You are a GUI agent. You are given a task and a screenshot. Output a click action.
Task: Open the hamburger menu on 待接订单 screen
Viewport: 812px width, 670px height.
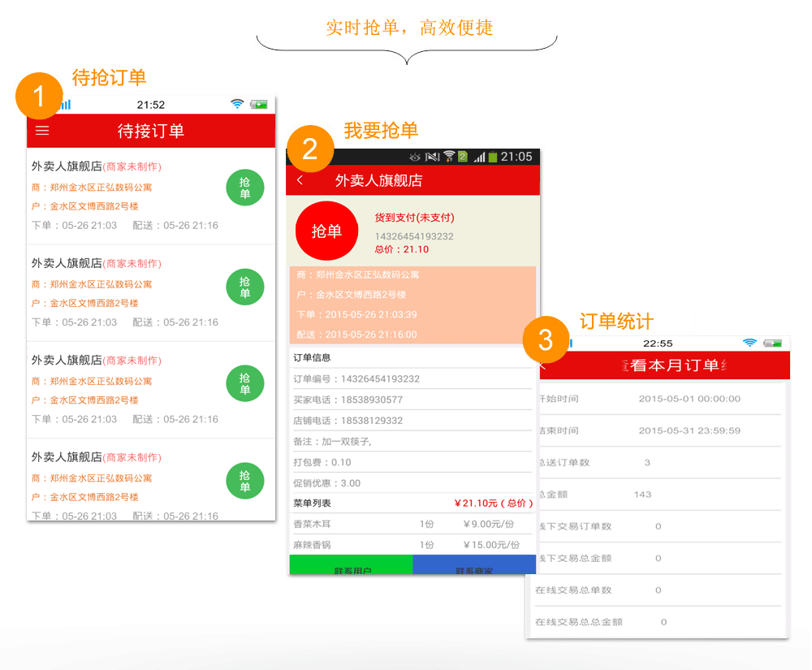(42, 130)
